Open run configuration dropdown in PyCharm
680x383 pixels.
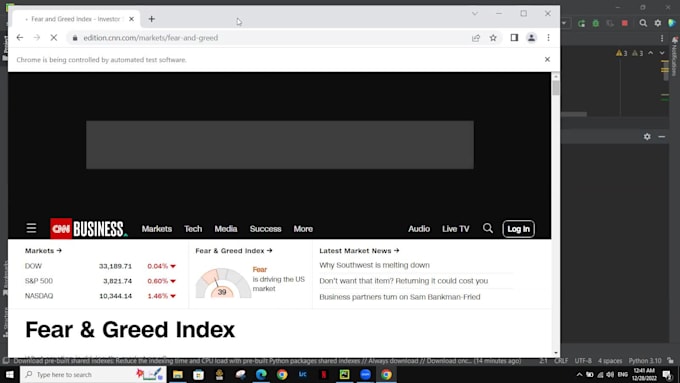point(564,23)
